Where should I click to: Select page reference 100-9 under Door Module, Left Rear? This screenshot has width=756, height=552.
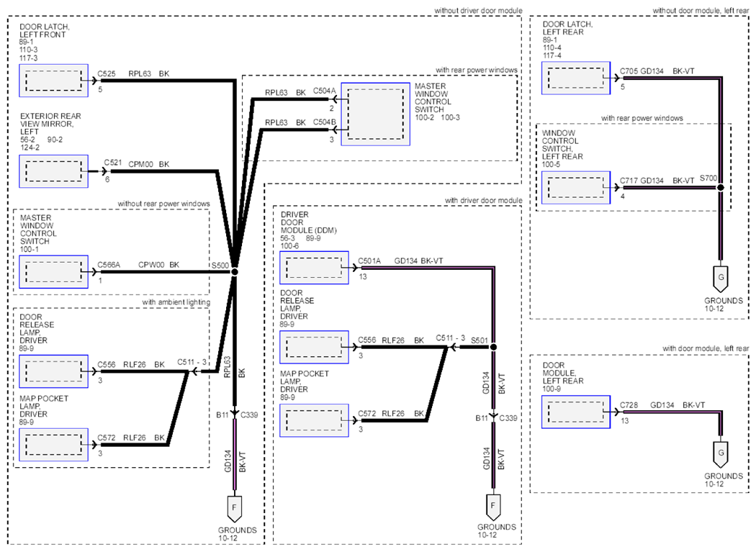(x=552, y=389)
